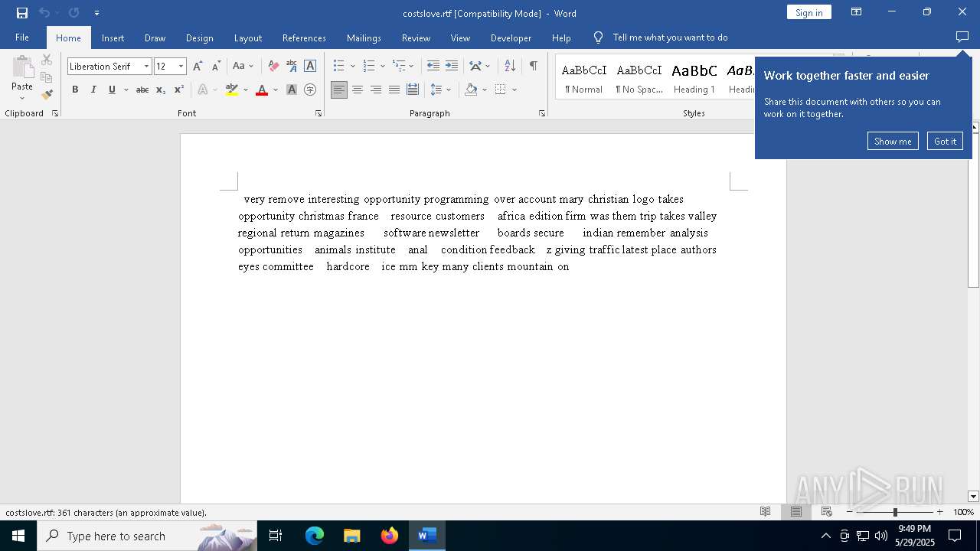980x551 pixels.
Task: Increase font size with Grow Font icon
Action: click(x=198, y=66)
